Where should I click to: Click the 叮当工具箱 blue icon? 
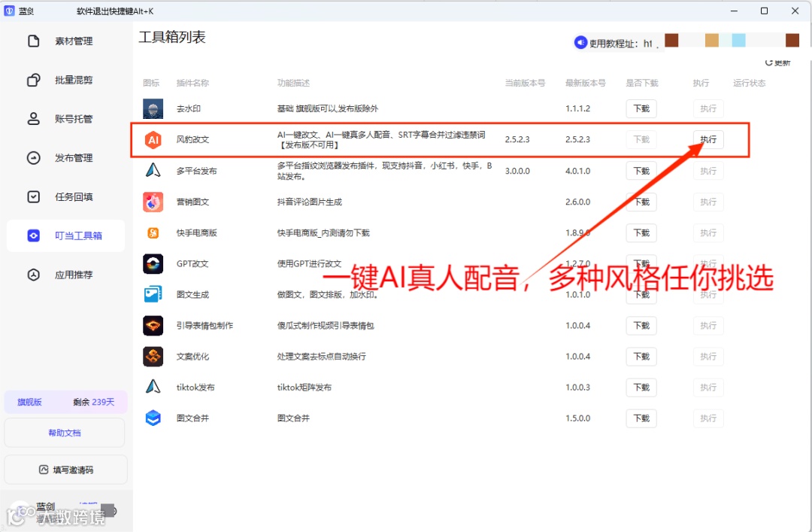pyautogui.click(x=34, y=236)
